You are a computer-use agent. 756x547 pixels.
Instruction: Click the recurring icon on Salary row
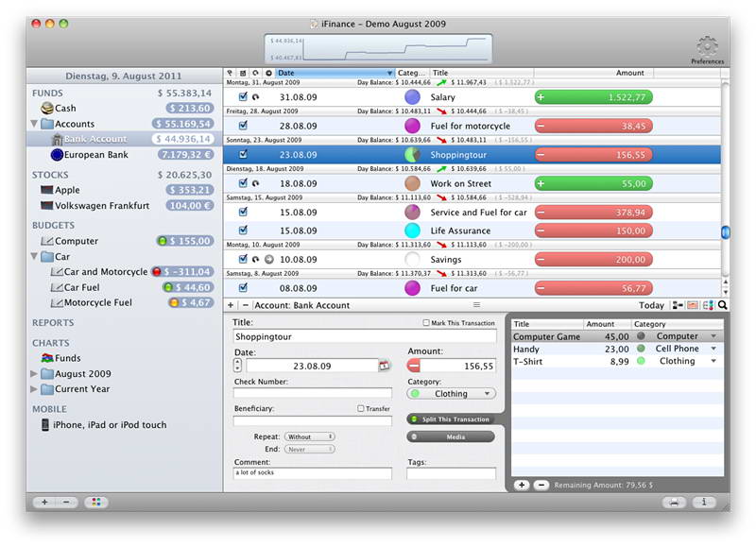(256, 97)
